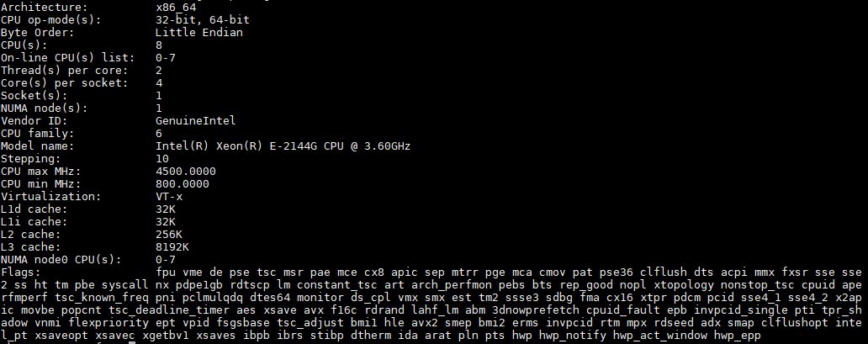
Task: Click the Architecture x86_64 value
Action: coord(176,8)
